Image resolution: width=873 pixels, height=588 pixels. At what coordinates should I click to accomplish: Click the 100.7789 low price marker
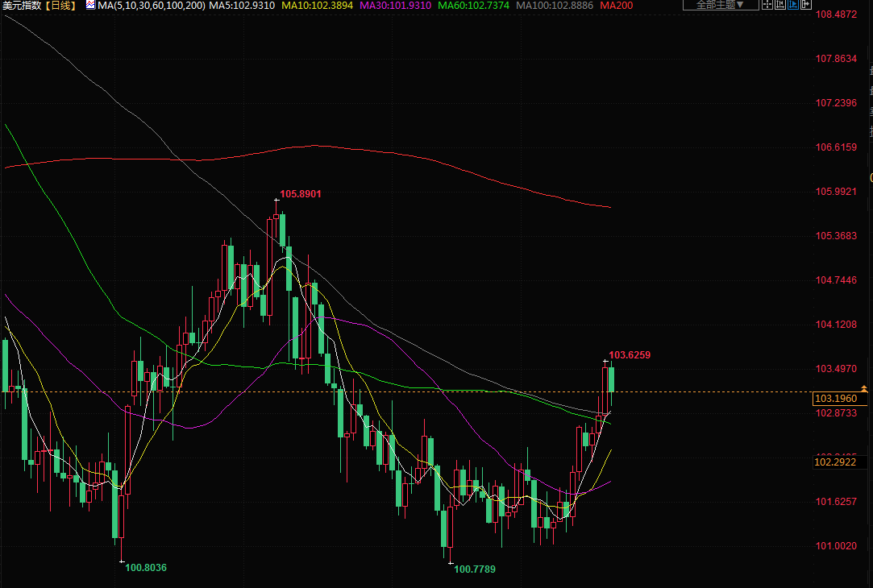[474, 569]
